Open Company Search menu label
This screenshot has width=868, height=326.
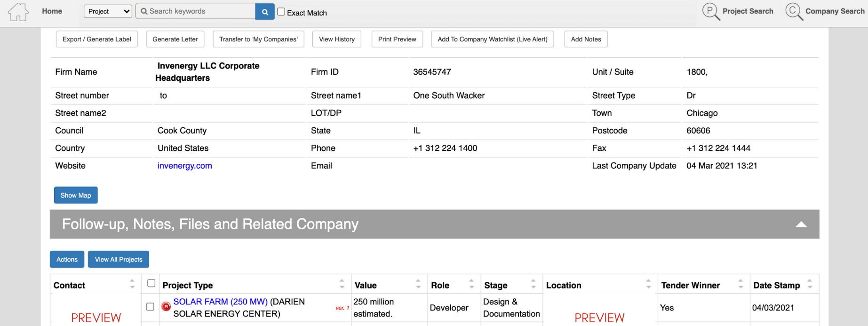[x=835, y=11]
